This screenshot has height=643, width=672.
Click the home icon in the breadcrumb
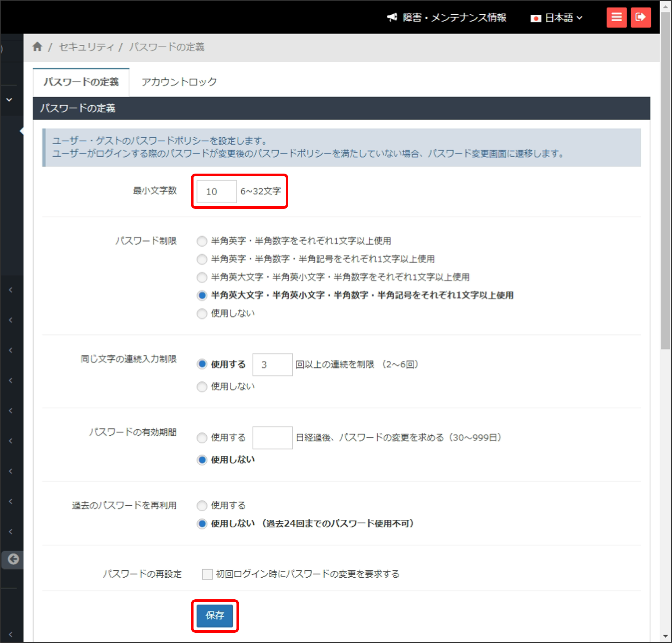38,47
